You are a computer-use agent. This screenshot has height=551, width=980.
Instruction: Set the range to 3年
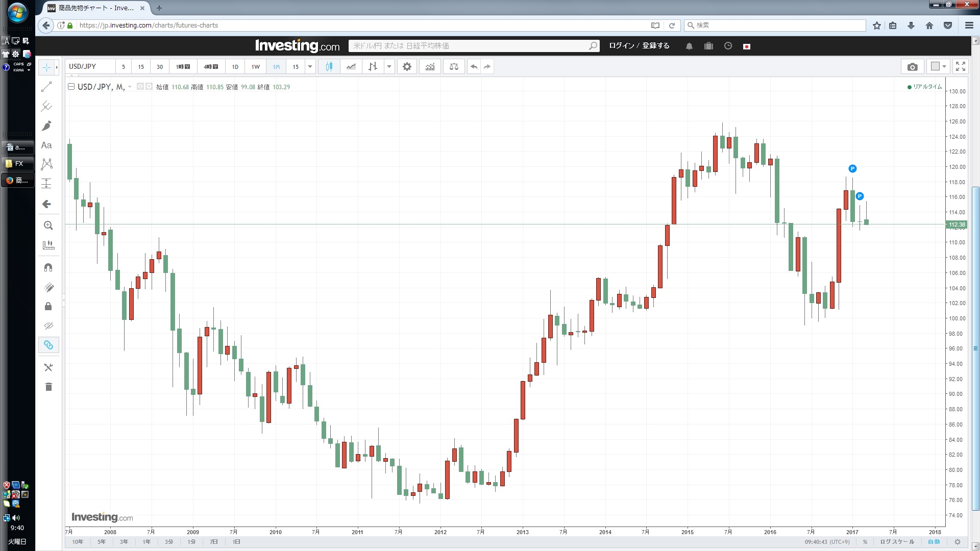tap(124, 542)
